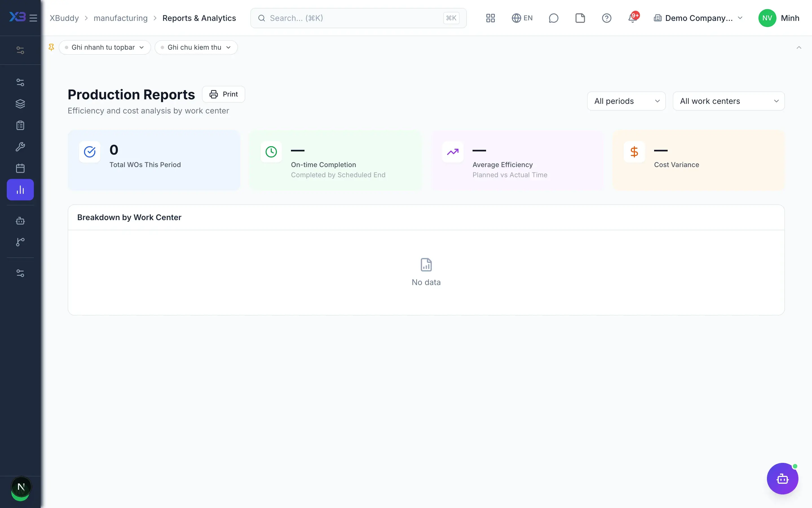Click the Average Efficiency card
Image resolution: width=812 pixels, height=508 pixels.
tap(517, 160)
